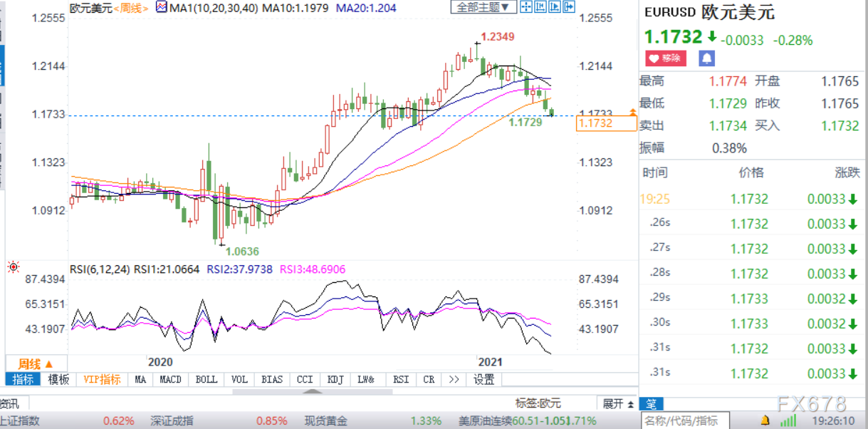Click the crosshair cursor icon above chart
The height and width of the screenshot is (429, 868).
(526, 8)
